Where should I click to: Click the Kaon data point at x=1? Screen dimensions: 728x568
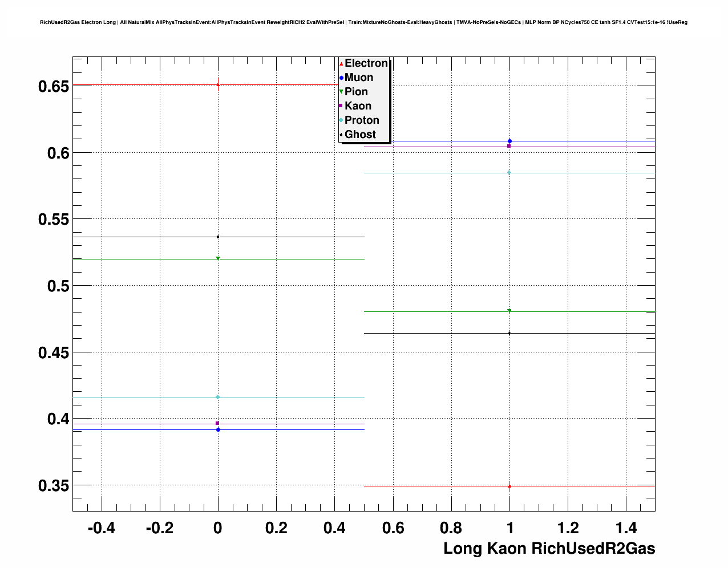pos(509,146)
